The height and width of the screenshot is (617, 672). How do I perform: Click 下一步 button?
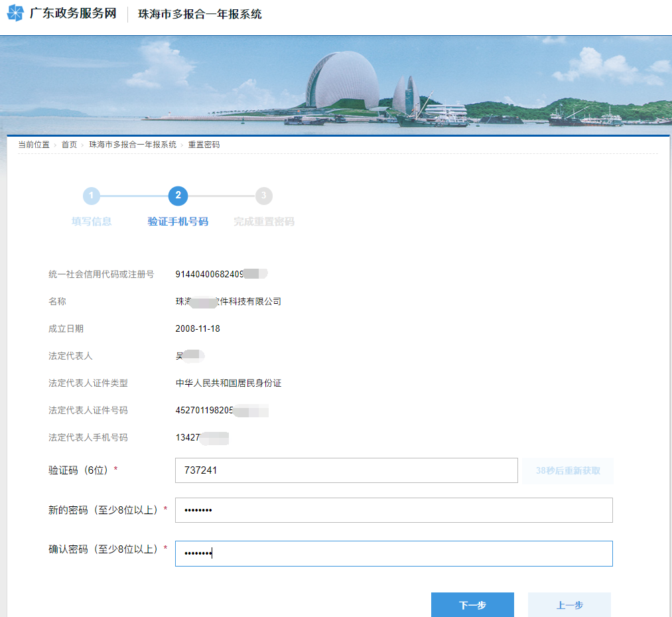(x=472, y=605)
